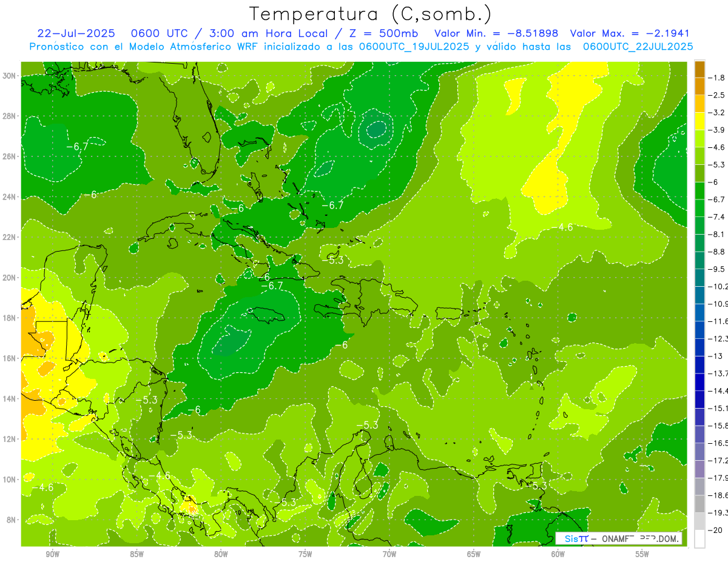
Task: Click the "26N" latitude axis label
Action: tap(10, 156)
